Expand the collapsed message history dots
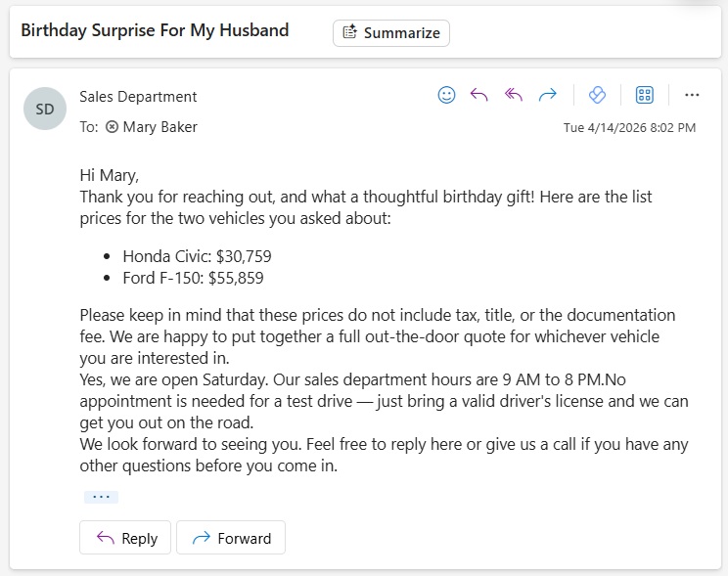Viewport: 728px width, 576px height. (101, 497)
